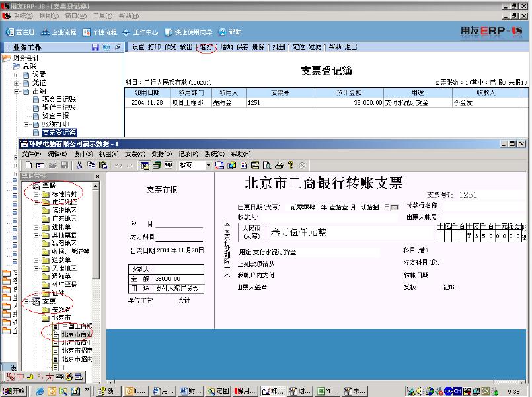Open the 窗口(W) menu in the ERP window
The image size is (532, 397).
point(76,16)
